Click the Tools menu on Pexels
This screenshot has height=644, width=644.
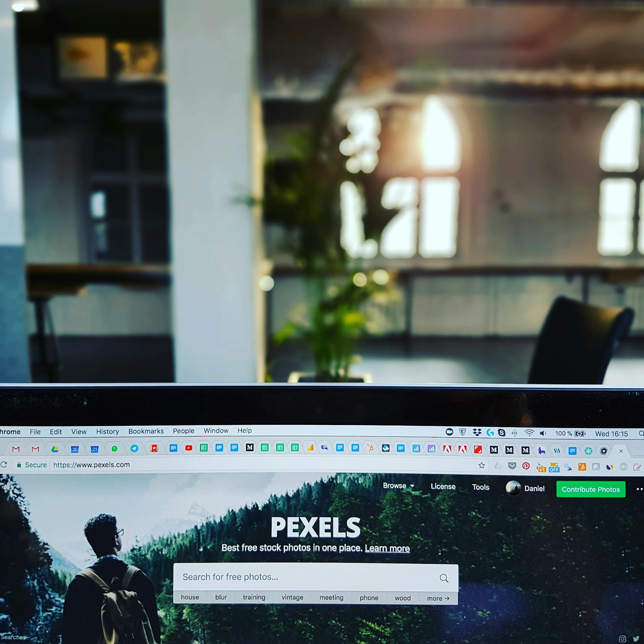tap(481, 488)
